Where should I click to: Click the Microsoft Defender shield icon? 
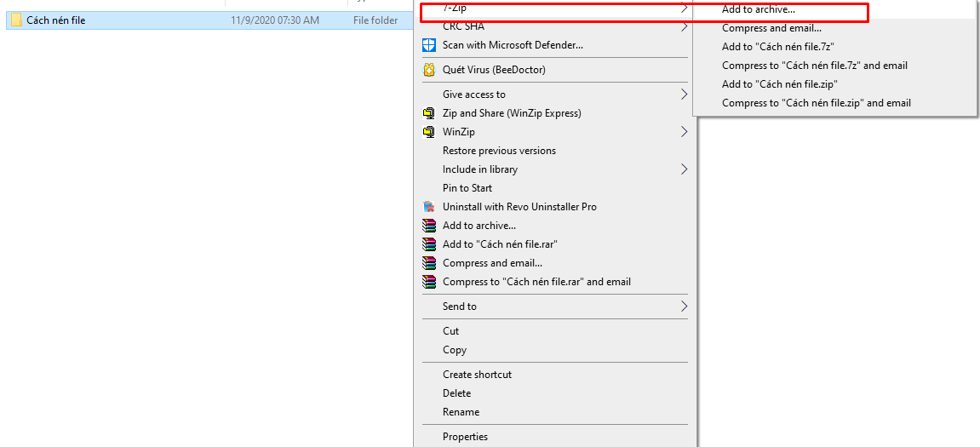click(429, 45)
